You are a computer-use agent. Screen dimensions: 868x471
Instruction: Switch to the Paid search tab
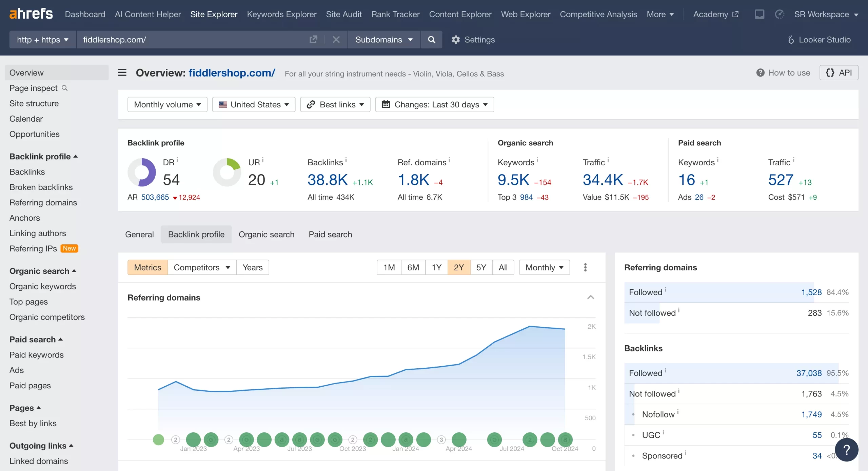point(330,234)
